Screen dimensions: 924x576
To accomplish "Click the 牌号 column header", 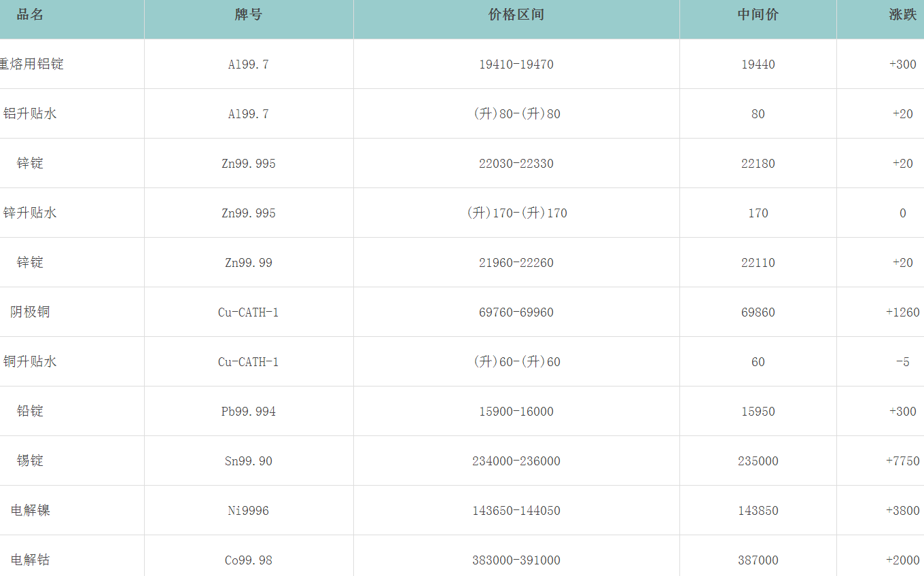I will tap(249, 15).
